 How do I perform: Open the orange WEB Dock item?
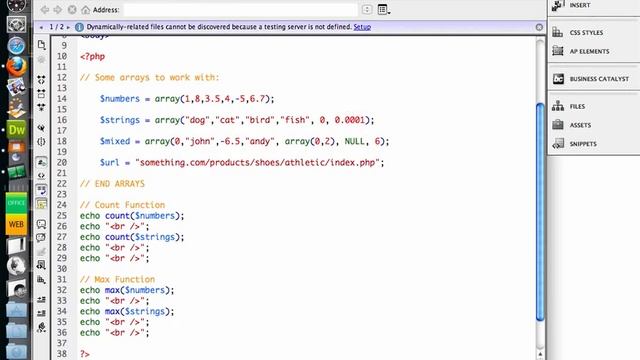[16, 224]
